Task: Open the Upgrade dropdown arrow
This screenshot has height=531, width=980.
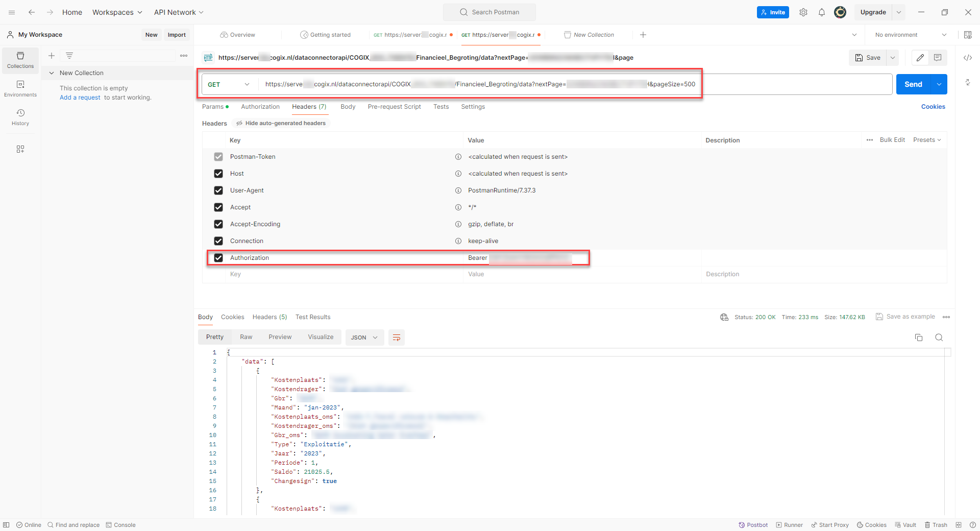Action: [x=899, y=12]
